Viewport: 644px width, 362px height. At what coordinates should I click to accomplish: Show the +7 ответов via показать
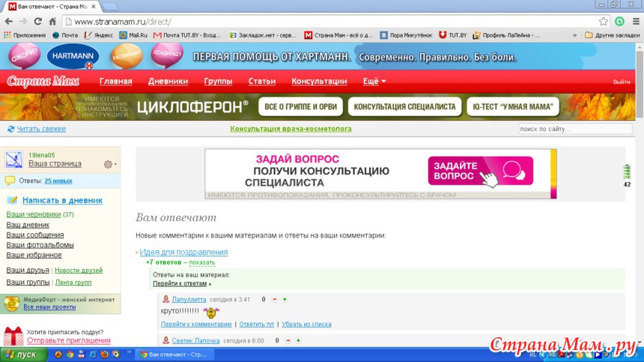click(201, 262)
